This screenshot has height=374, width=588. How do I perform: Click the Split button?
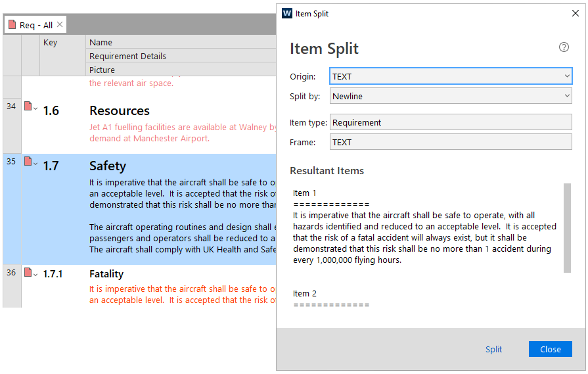click(x=493, y=349)
